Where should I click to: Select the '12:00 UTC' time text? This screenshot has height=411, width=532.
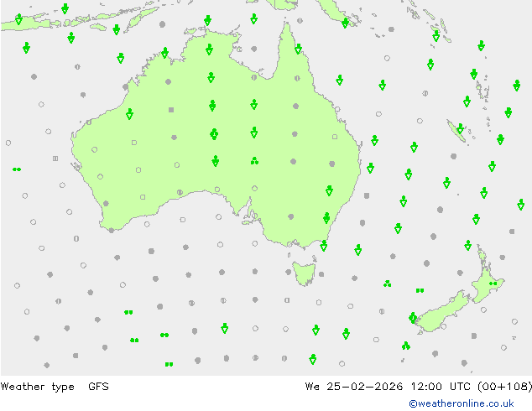441,386
